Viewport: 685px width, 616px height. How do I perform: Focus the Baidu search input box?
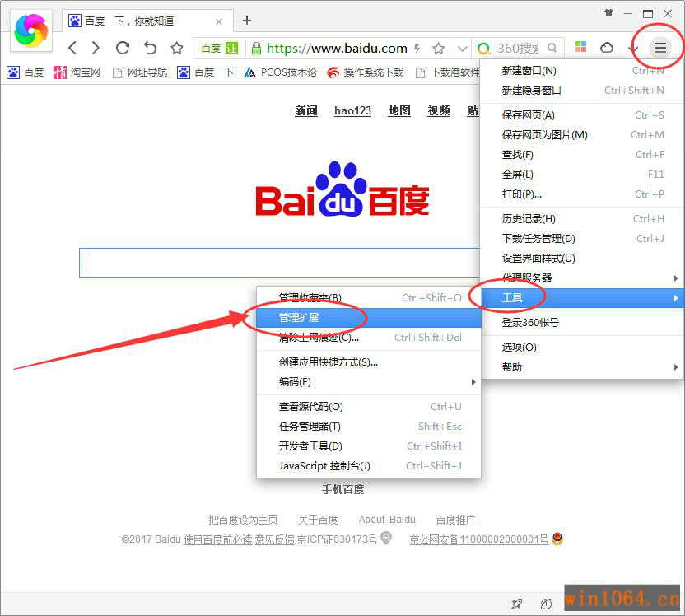[x=280, y=263]
